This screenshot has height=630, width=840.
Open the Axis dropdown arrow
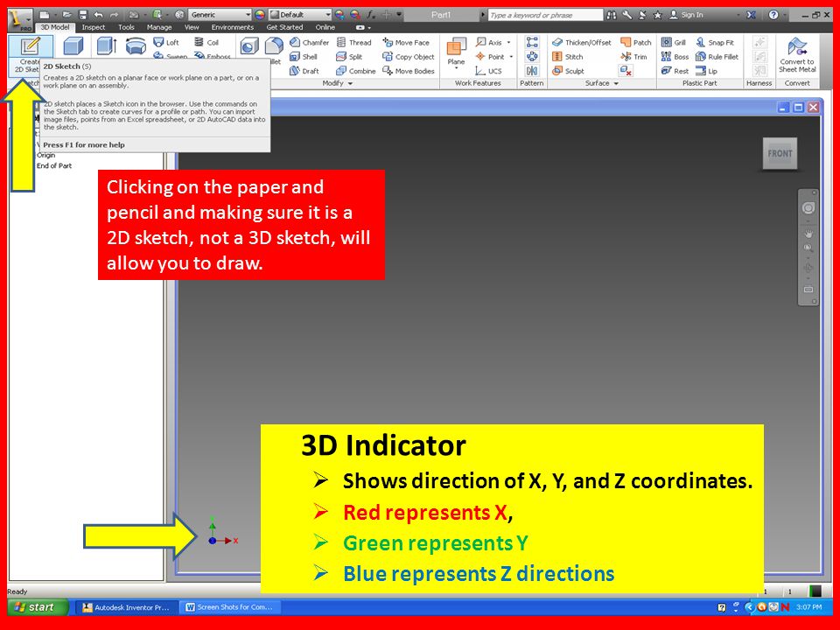pos(509,42)
